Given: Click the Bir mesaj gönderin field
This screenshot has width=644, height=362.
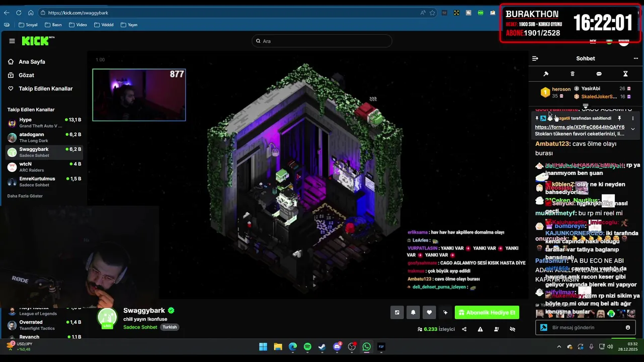Looking at the screenshot, I should pos(586,328).
